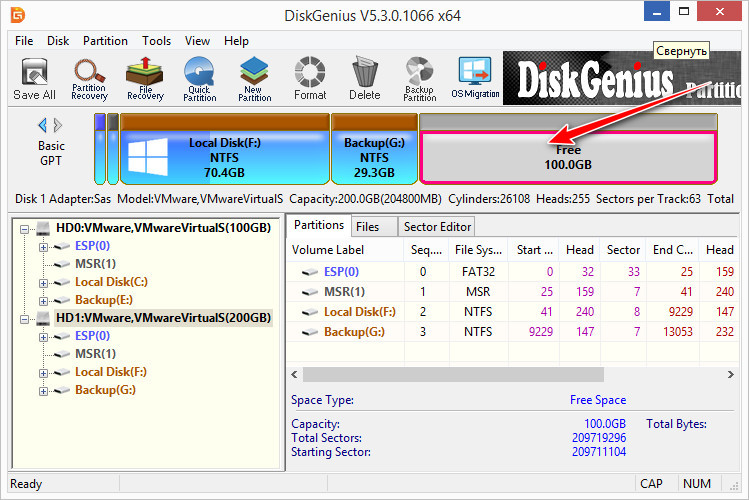Screen dimensions: 749x500
Task: Expand Backup(E:) in the tree
Action: click(43, 301)
